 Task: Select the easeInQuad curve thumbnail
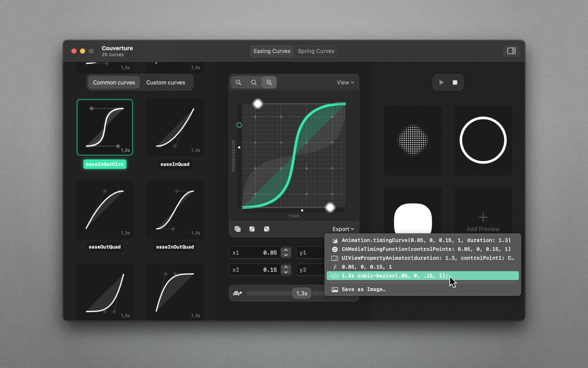(175, 128)
